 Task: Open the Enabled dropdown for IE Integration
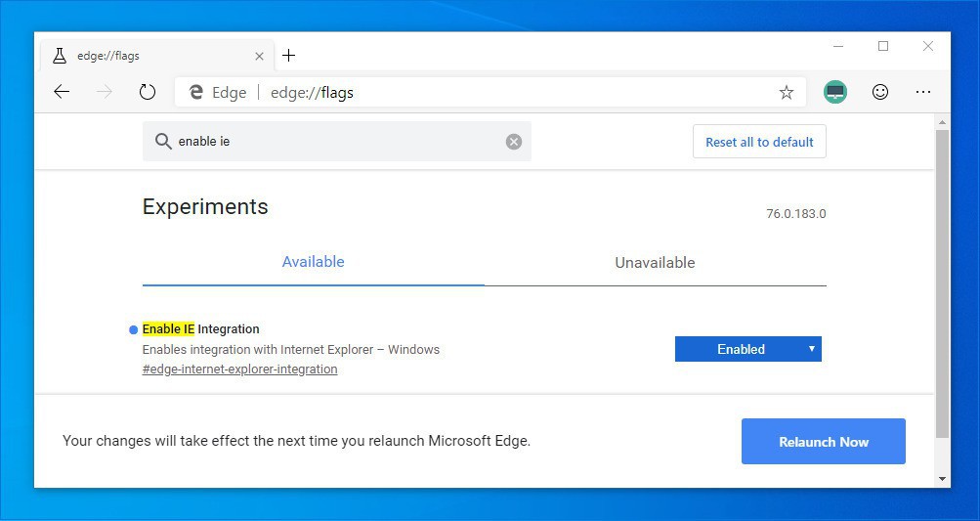coord(747,349)
